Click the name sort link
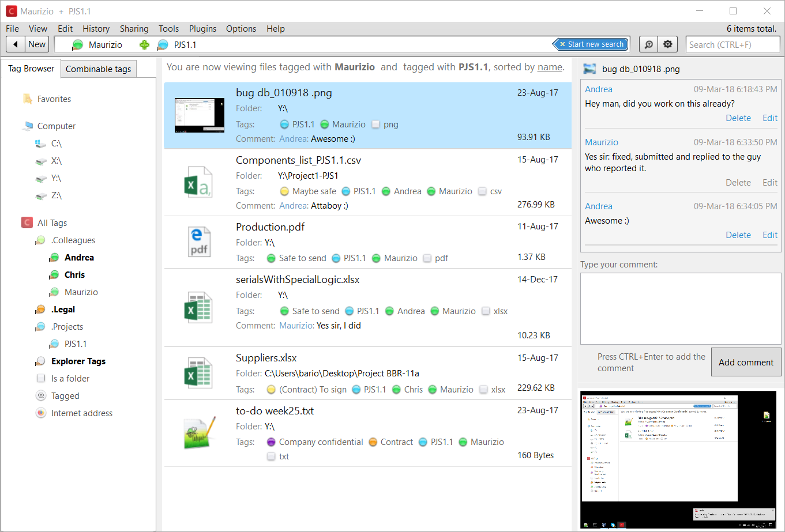This screenshot has height=532, width=785. [x=550, y=67]
